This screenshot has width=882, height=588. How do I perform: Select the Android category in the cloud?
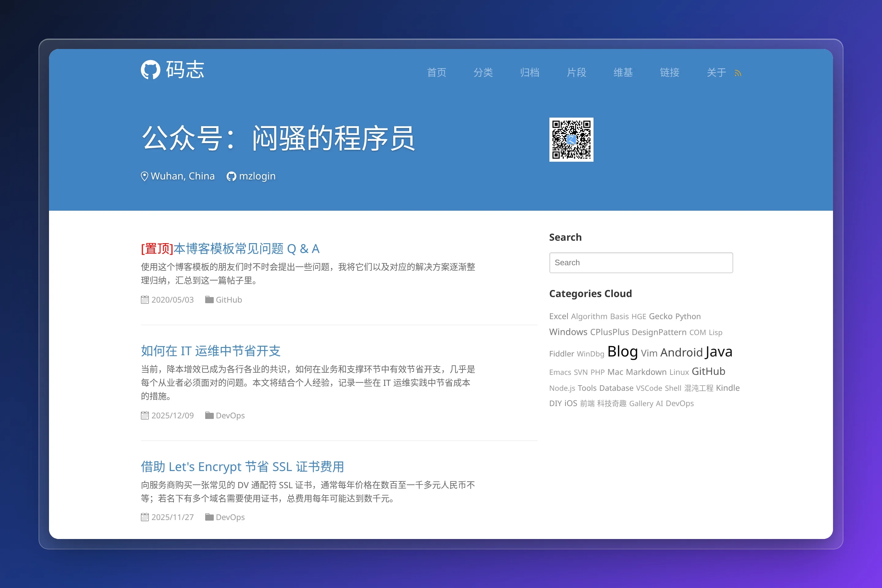click(681, 352)
